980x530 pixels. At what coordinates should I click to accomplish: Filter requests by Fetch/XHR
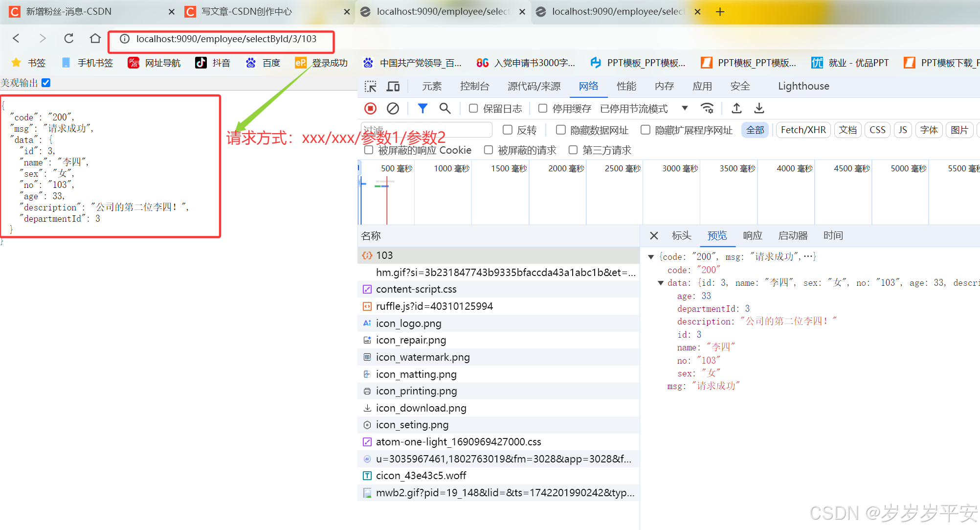click(803, 130)
